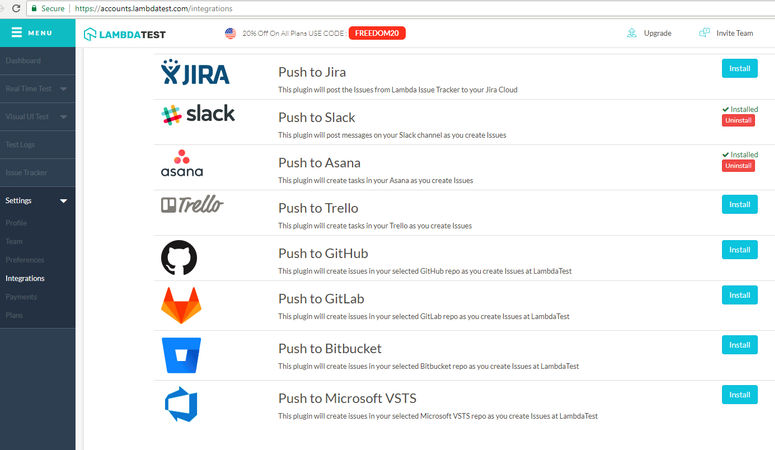Install the Push to Trello plugin
The height and width of the screenshot is (450, 775).
point(739,204)
